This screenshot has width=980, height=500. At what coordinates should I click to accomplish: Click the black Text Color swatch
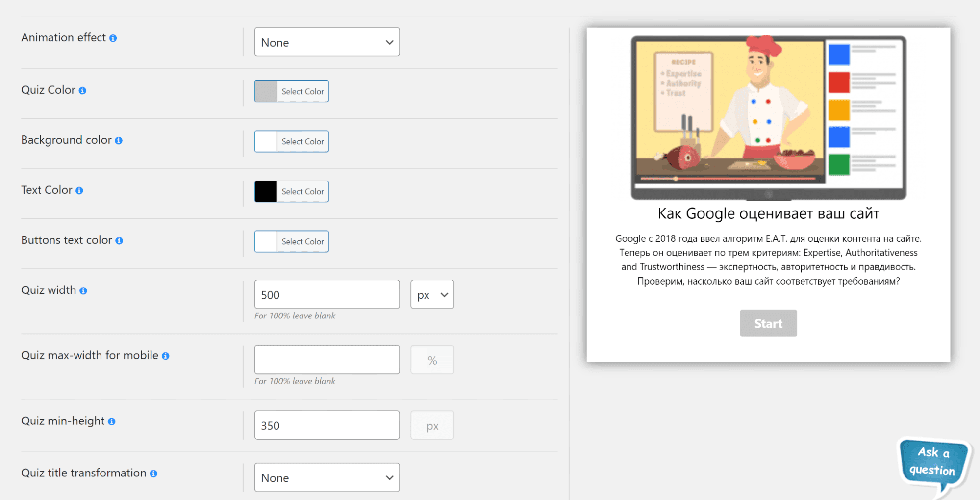[x=266, y=191]
